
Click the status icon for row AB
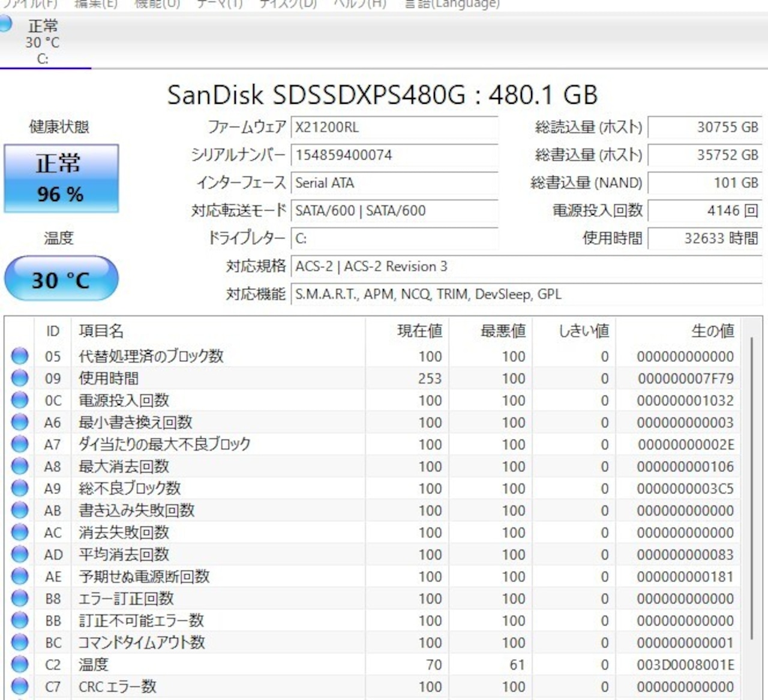coord(20,510)
